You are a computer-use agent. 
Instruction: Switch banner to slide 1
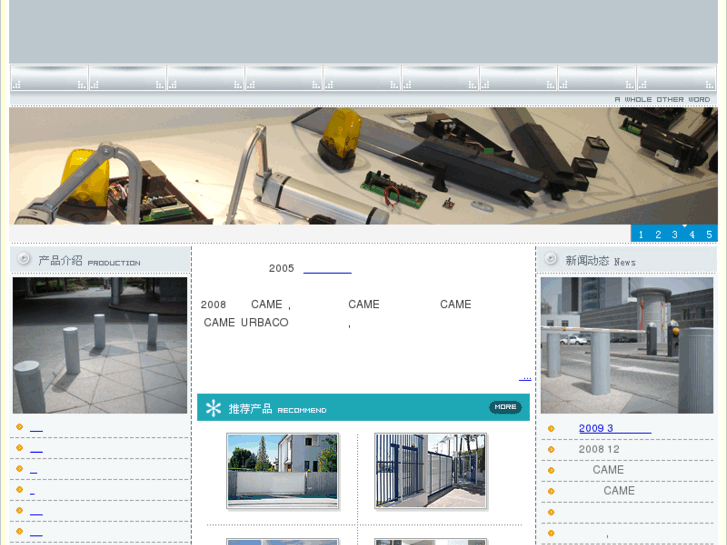coord(641,234)
